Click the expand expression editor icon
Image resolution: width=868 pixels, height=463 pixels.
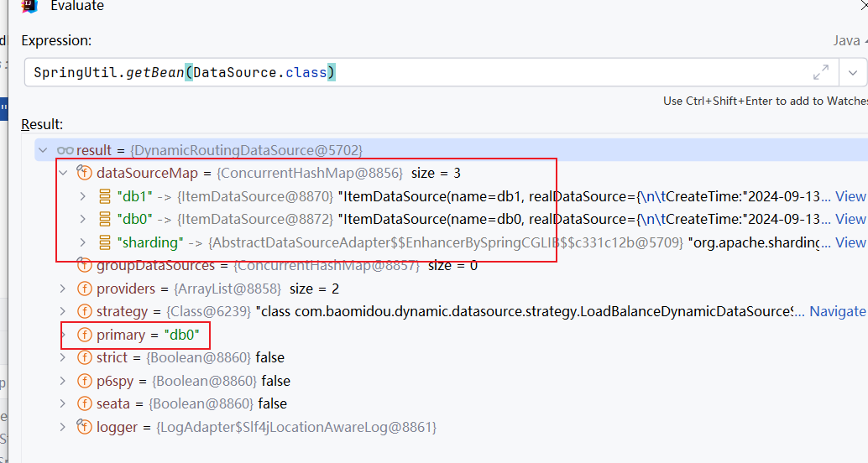(821, 73)
